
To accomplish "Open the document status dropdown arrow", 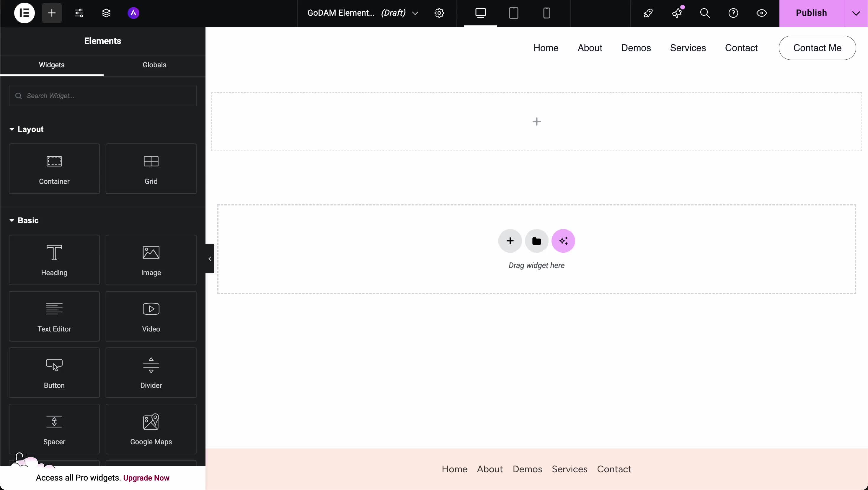I will click(415, 13).
